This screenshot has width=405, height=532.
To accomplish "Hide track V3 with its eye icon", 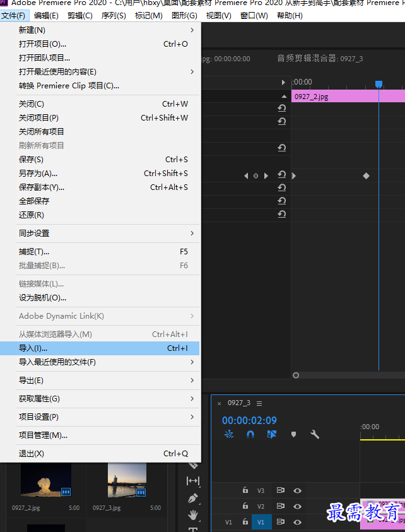I will 298,490.
